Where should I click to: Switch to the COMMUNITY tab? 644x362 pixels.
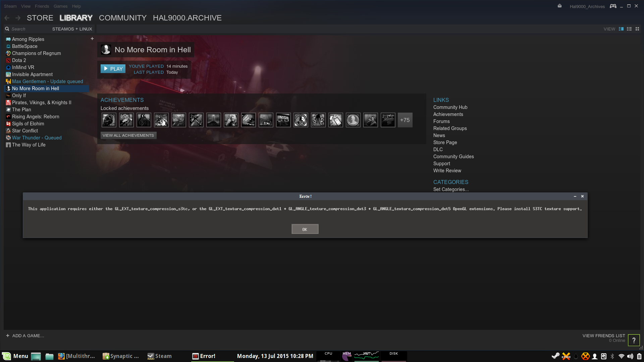[123, 18]
